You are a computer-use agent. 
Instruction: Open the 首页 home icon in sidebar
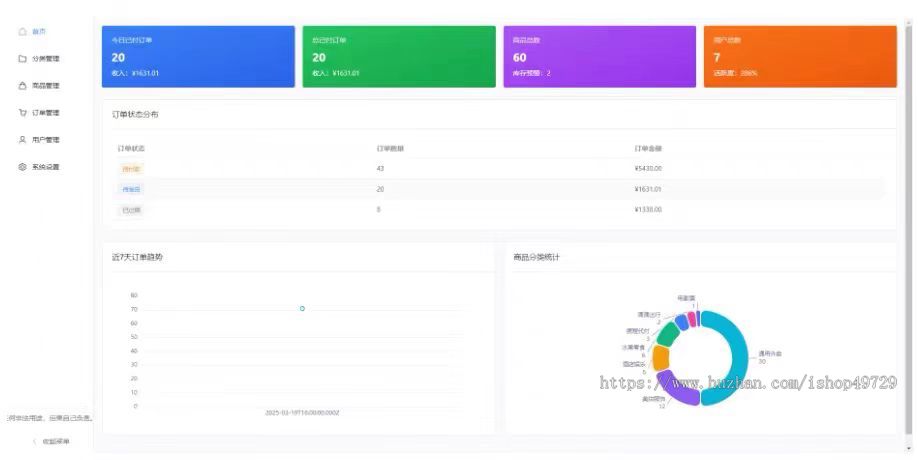coord(22,32)
